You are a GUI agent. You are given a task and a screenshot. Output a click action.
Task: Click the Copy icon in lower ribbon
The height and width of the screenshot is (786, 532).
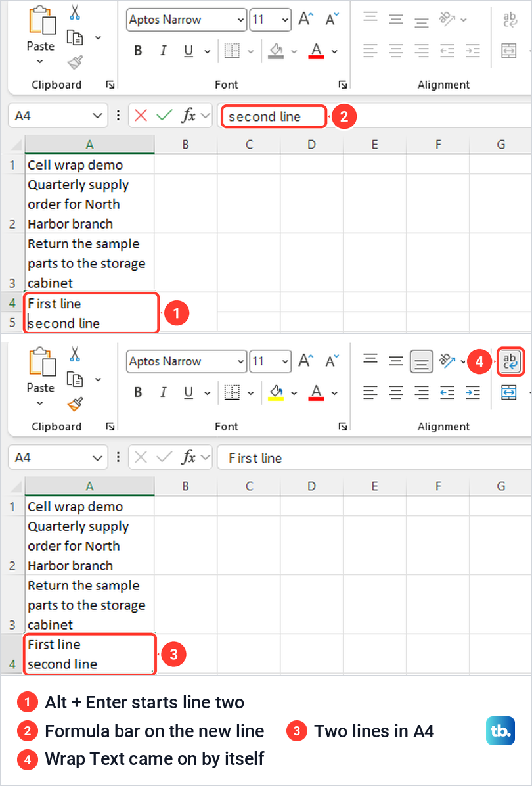point(75,379)
